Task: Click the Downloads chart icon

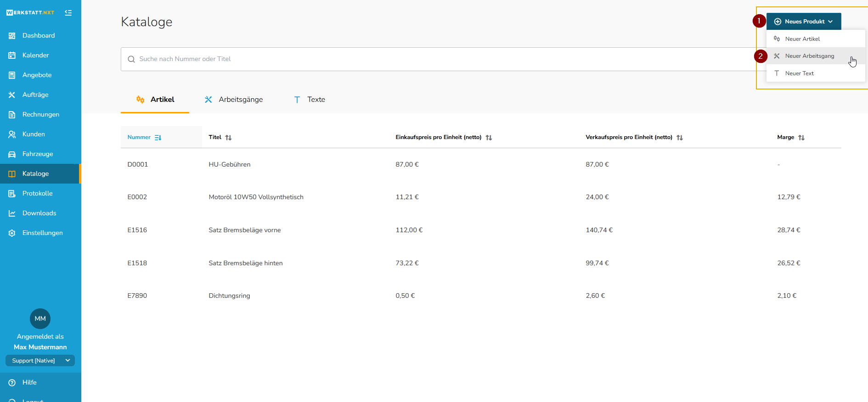Action: click(12, 213)
